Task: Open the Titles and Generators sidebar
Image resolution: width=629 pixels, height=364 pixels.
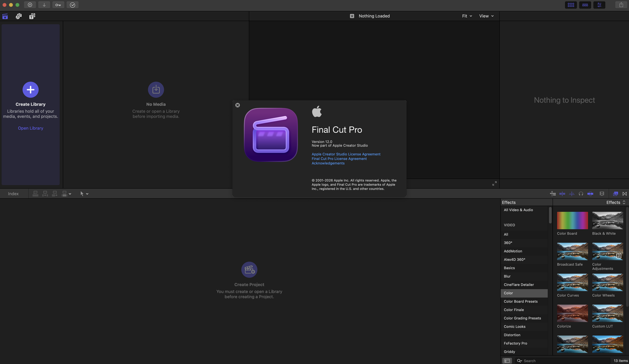Action: (x=32, y=16)
